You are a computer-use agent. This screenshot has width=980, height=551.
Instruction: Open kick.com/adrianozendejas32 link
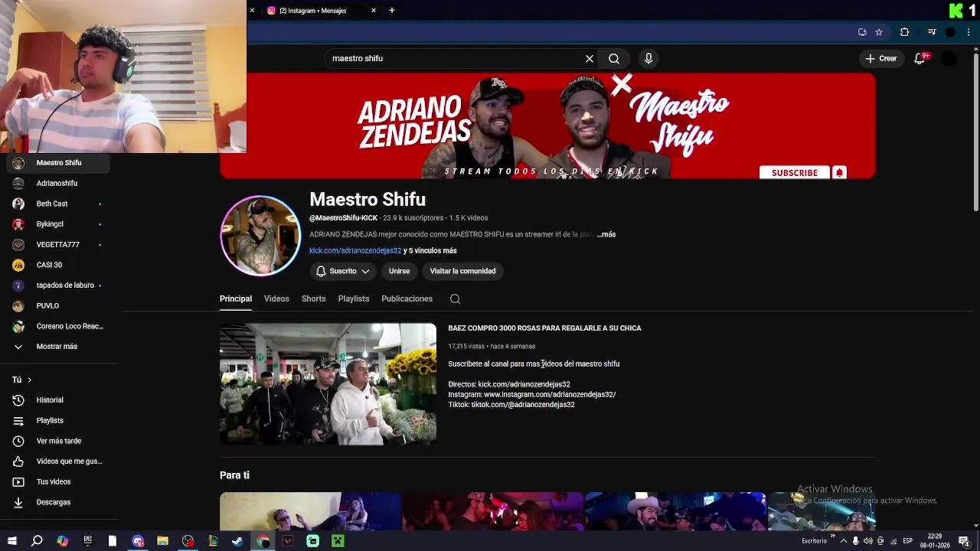pos(355,251)
